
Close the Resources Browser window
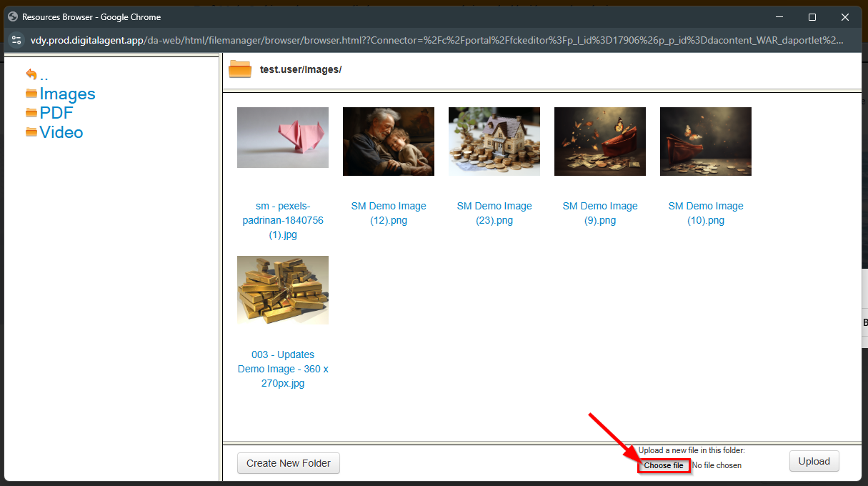(845, 16)
